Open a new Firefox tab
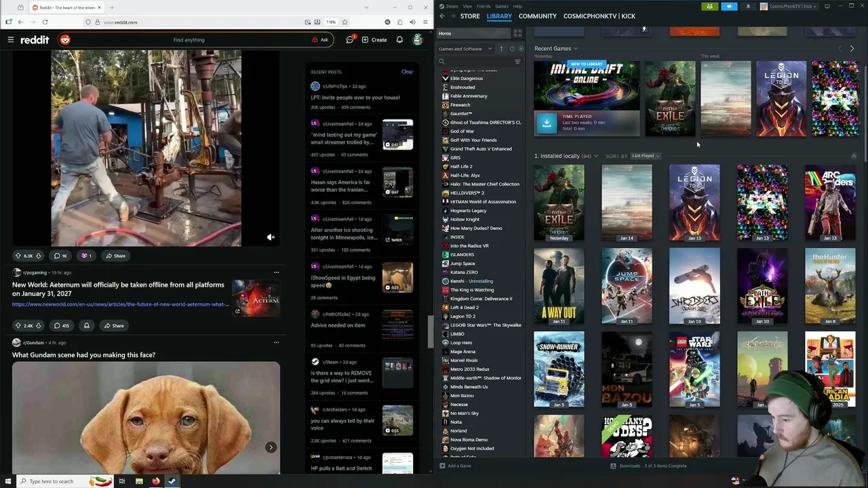The width and height of the screenshot is (868, 488). 112,7
